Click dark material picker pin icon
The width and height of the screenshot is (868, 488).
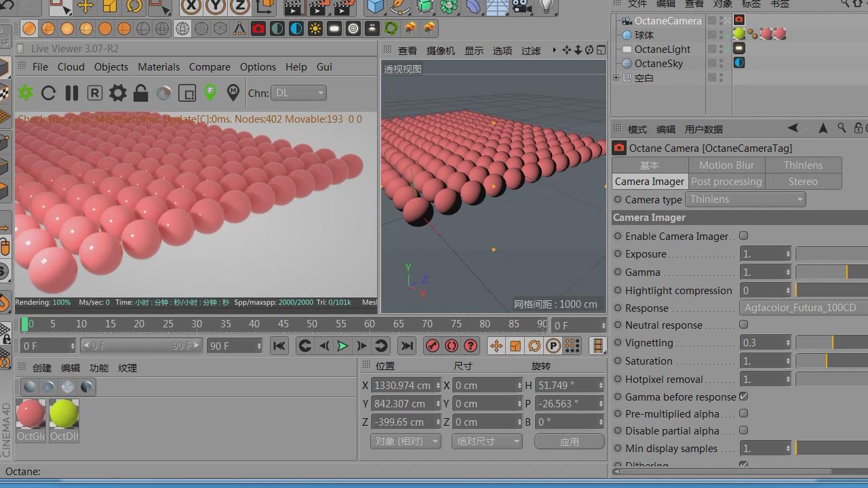(x=233, y=93)
